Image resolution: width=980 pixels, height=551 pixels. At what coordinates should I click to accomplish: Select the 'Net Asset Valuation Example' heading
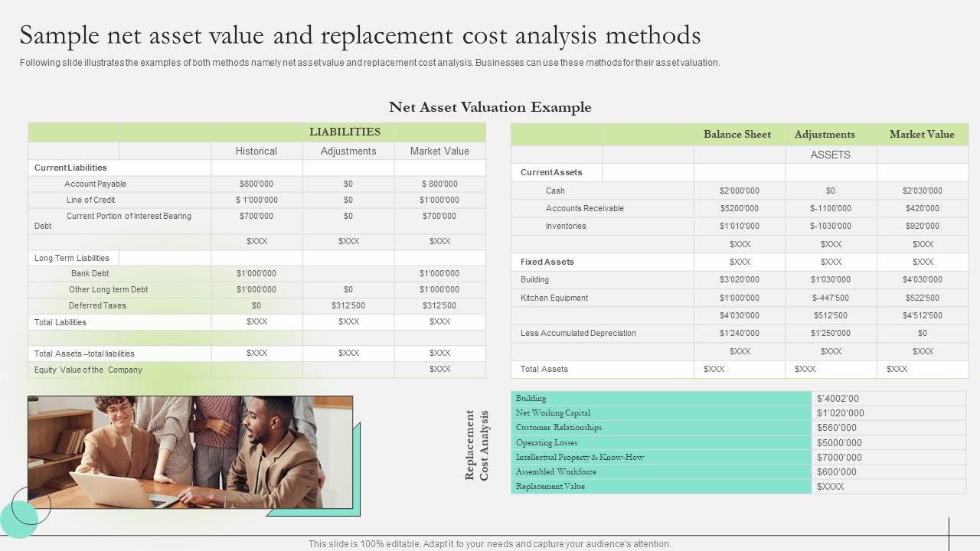[490, 107]
